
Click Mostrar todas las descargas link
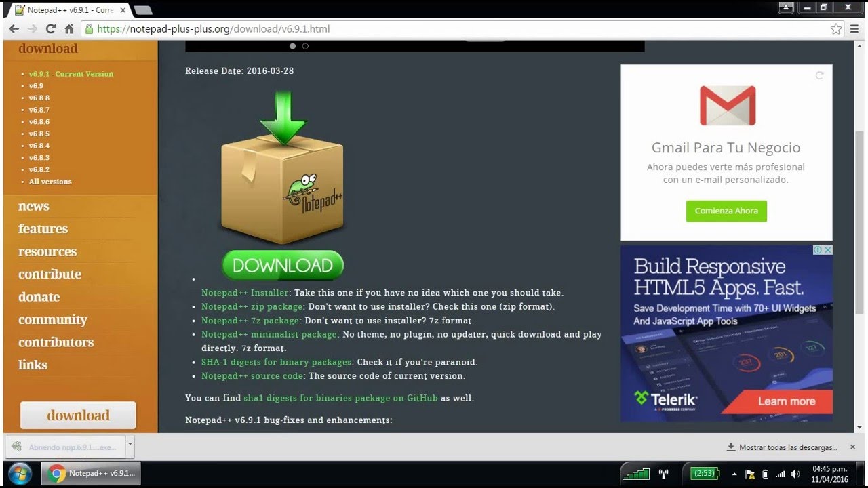click(787, 447)
